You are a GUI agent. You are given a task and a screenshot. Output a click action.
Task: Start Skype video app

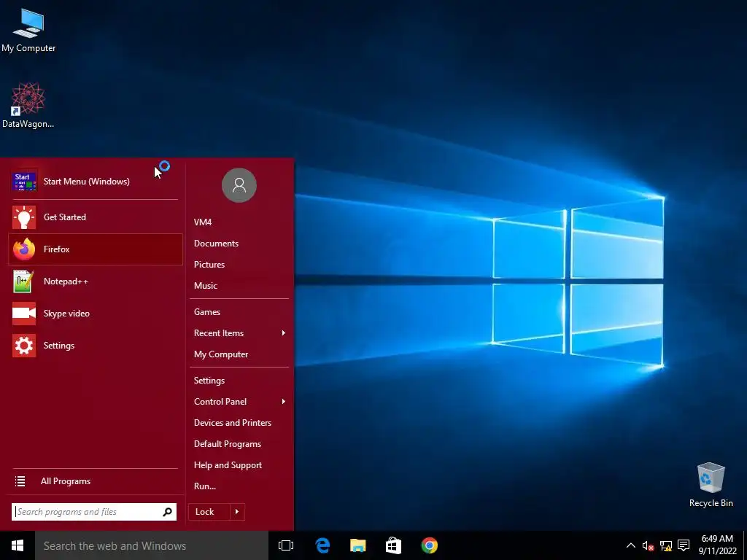pyautogui.click(x=96, y=314)
